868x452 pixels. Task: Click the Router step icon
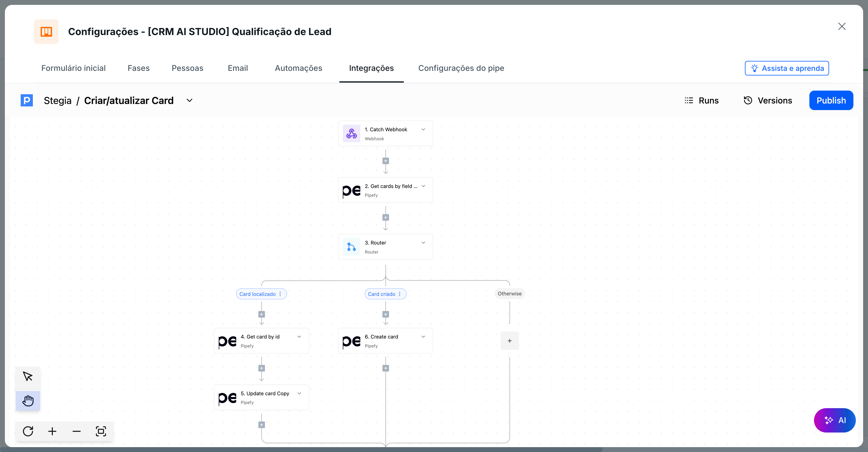[x=351, y=247]
